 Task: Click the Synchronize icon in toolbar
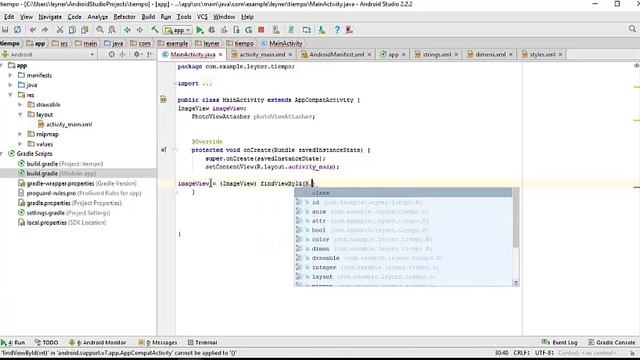click(x=17, y=30)
